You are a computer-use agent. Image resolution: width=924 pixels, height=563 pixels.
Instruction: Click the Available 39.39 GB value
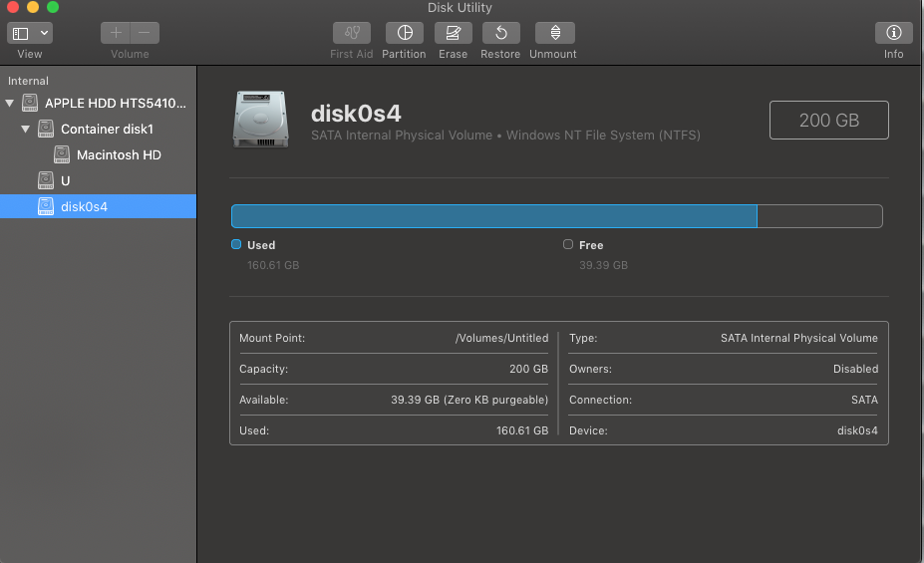[469, 400]
